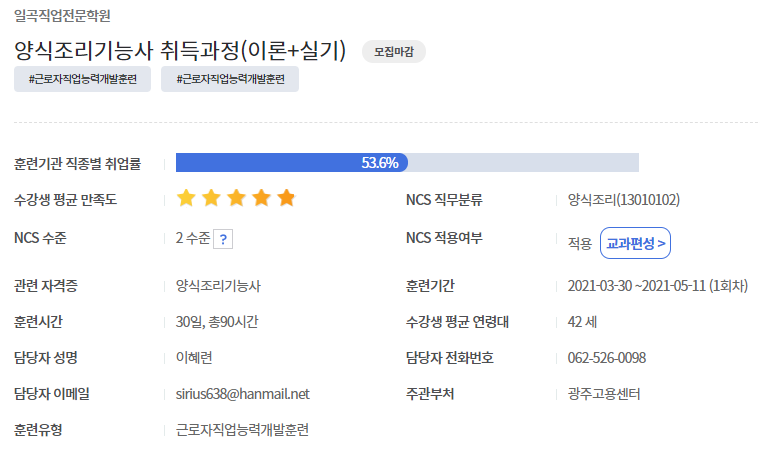Click the NCS 수준 question mark help icon
Screen dimensions: 760x456
(x=223, y=239)
